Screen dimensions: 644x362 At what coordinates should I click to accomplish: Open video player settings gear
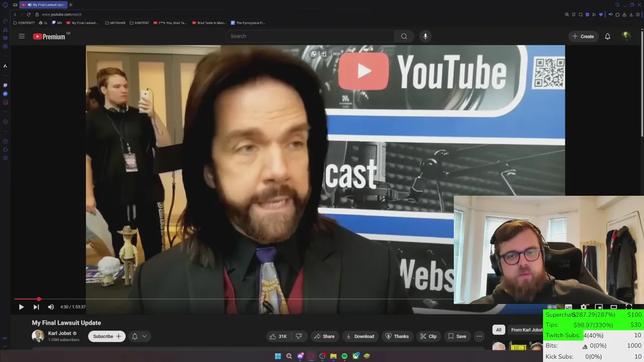pyautogui.click(x=584, y=307)
